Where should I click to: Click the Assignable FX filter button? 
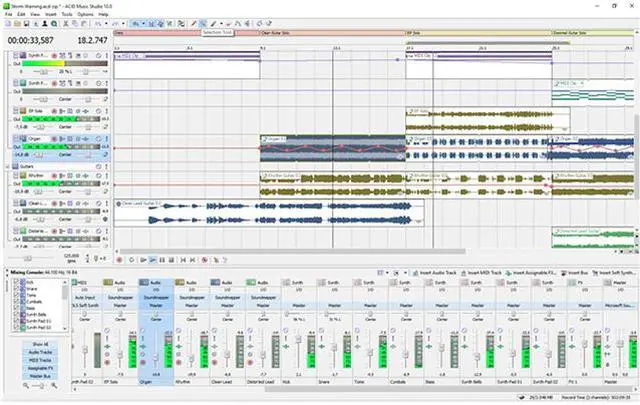[x=40, y=368]
